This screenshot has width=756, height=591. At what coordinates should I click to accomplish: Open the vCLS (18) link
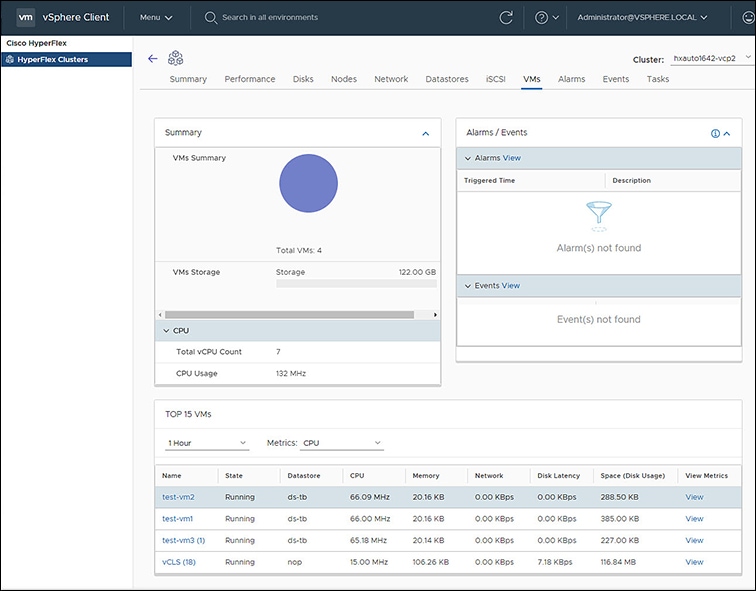click(x=179, y=562)
